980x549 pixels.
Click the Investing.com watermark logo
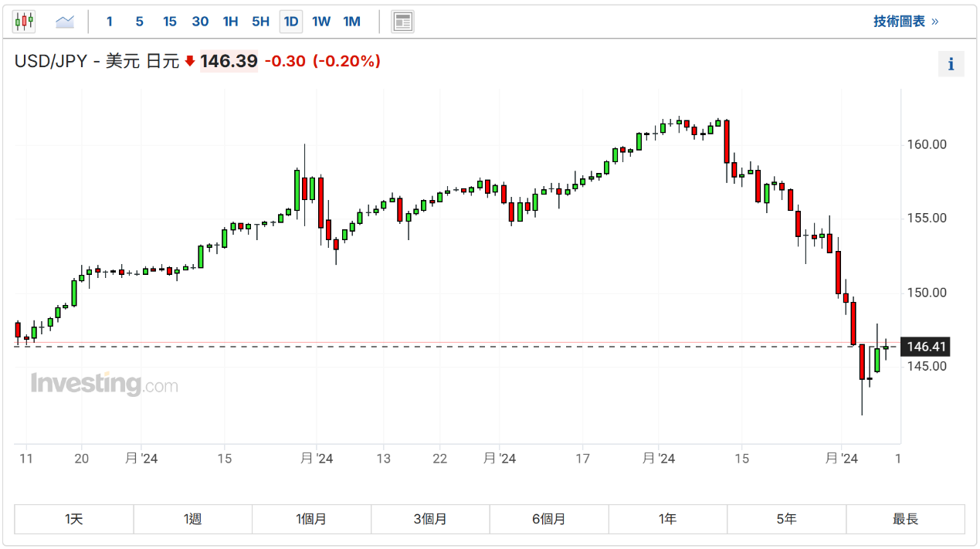[104, 384]
